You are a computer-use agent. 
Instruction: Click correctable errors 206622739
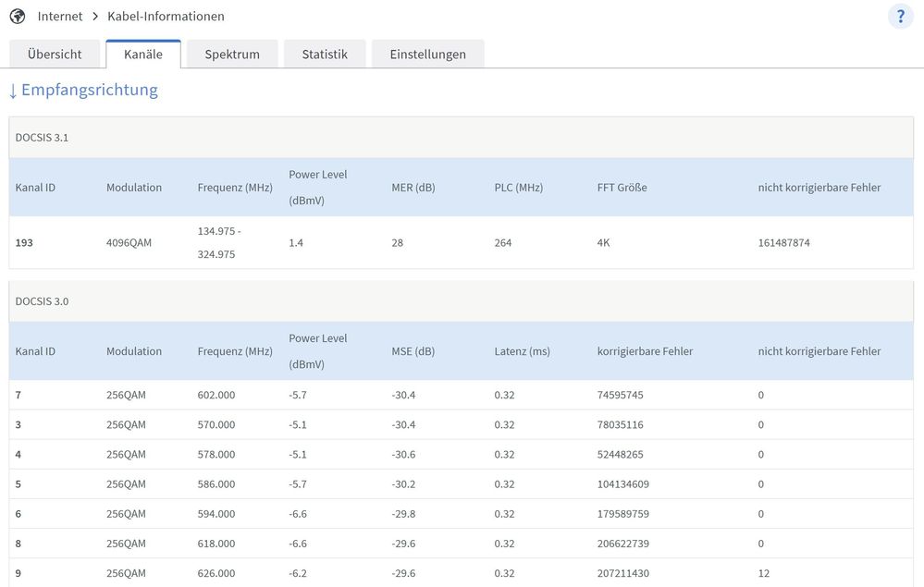click(622, 544)
